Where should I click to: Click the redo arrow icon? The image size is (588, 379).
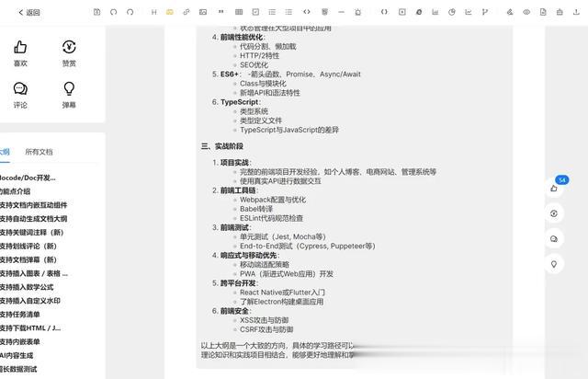pos(130,12)
